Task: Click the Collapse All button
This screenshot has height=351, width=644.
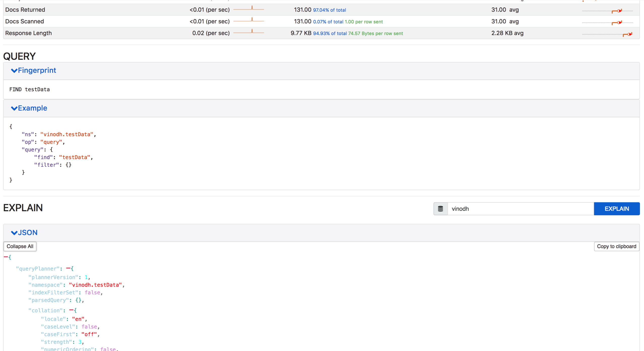Action: [x=20, y=246]
